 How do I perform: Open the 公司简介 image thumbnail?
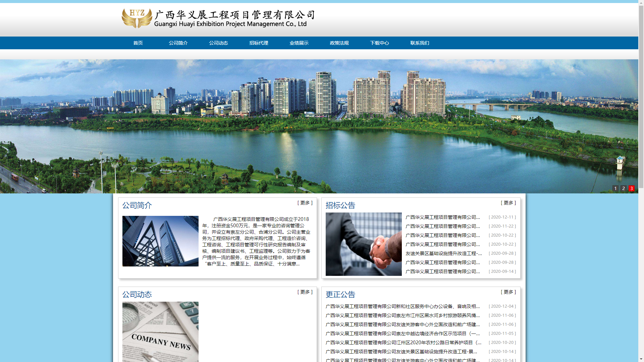[160, 241]
